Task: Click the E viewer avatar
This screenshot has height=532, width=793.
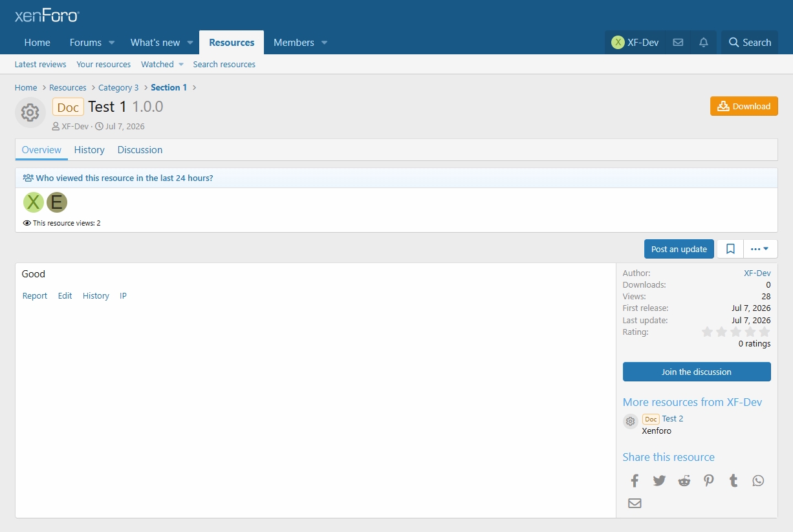Action: click(x=57, y=202)
